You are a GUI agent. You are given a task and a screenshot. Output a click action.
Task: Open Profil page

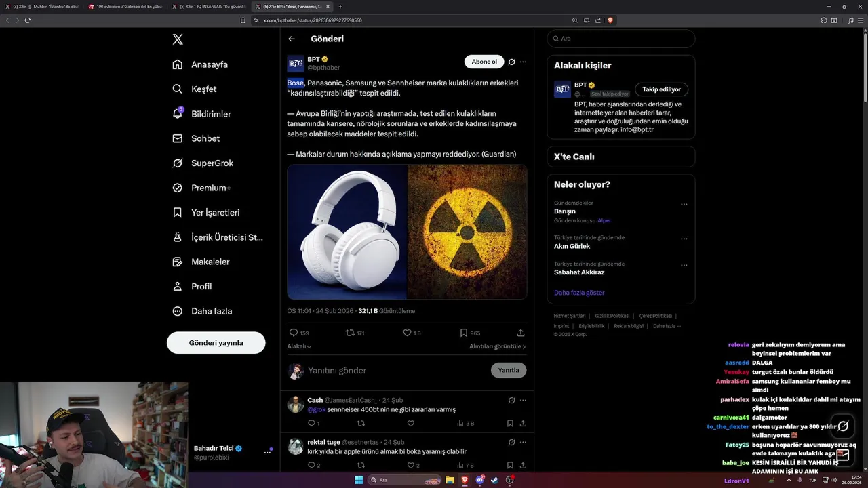pyautogui.click(x=192, y=286)
